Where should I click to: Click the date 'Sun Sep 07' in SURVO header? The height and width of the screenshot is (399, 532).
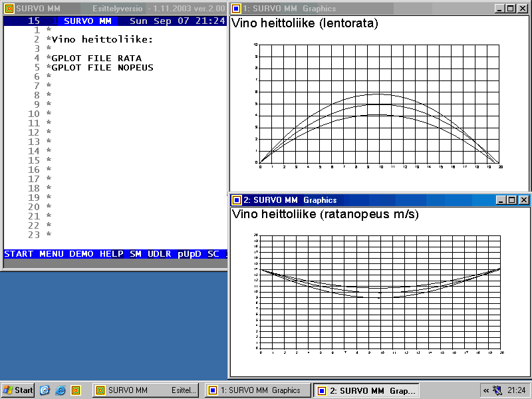[160, 21]
